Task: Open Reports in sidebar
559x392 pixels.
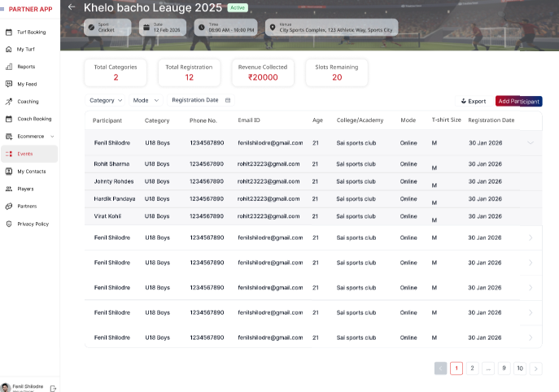Action: tap(29, 67)
